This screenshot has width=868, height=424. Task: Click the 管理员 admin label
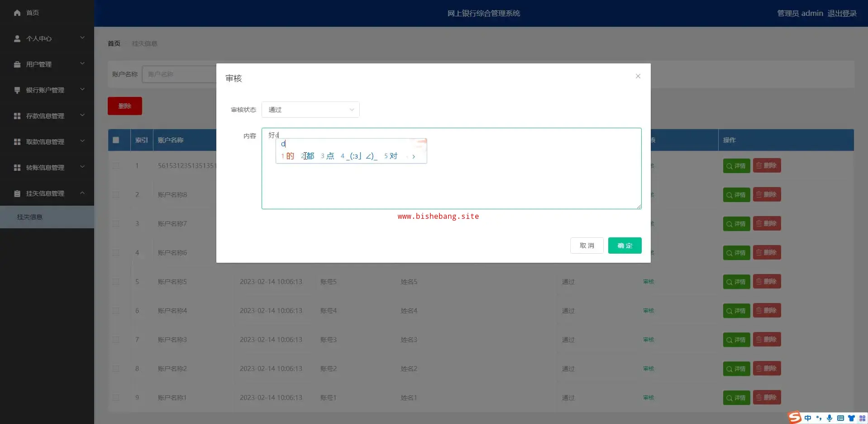tap(800, 14)
